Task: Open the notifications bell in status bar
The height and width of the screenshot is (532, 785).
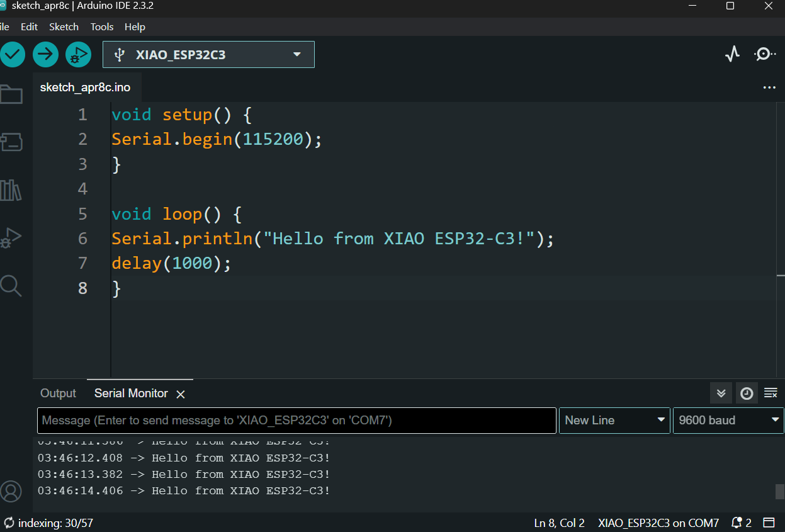Action: tap(740, 523)
